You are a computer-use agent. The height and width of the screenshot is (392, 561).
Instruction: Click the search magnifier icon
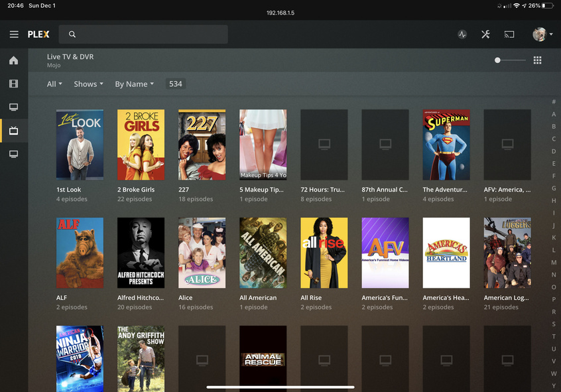72,34
